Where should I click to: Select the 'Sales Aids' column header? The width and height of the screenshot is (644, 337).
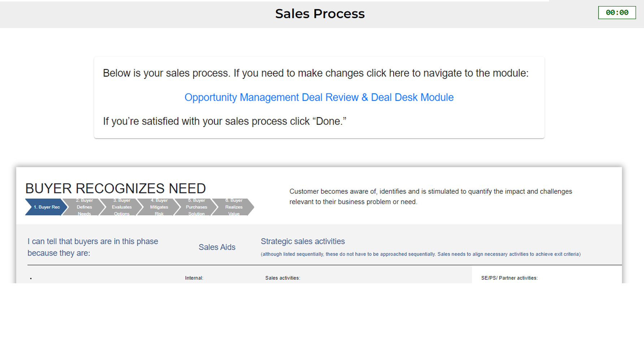(217, 247)
